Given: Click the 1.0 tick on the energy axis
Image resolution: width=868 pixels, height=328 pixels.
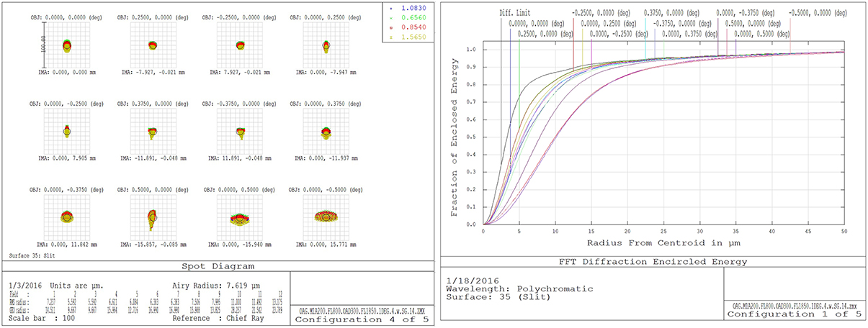Looking at the screenshot, I should (472, 50).
